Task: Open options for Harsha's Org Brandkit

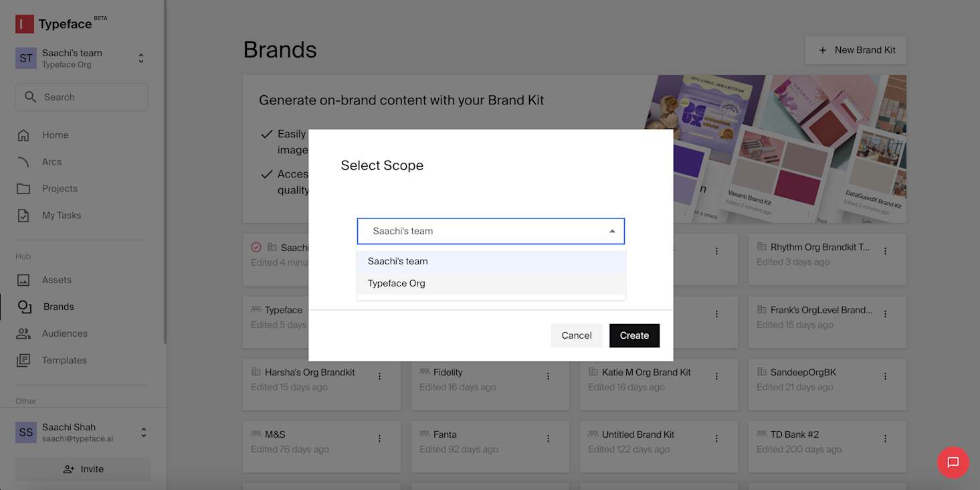Action: point(379,376)
